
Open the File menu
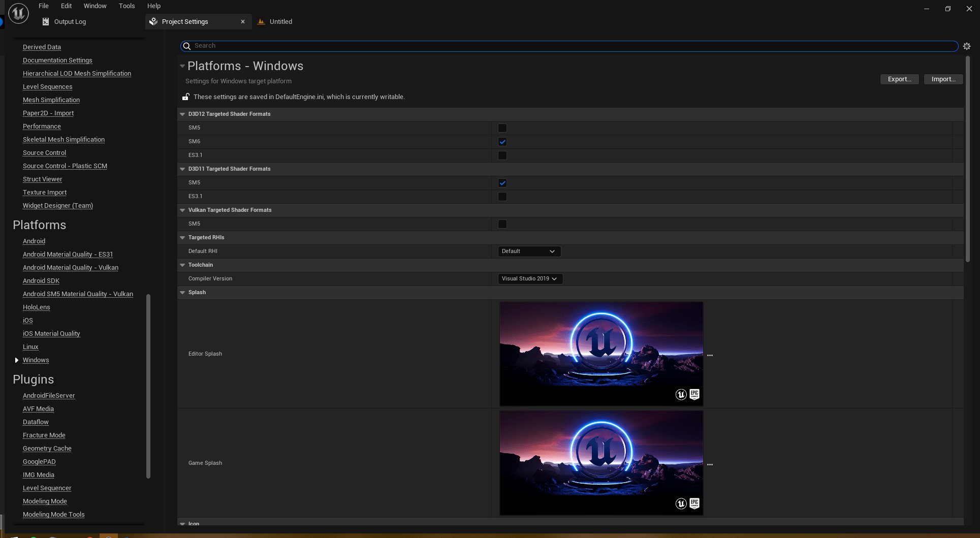(44, 6)
